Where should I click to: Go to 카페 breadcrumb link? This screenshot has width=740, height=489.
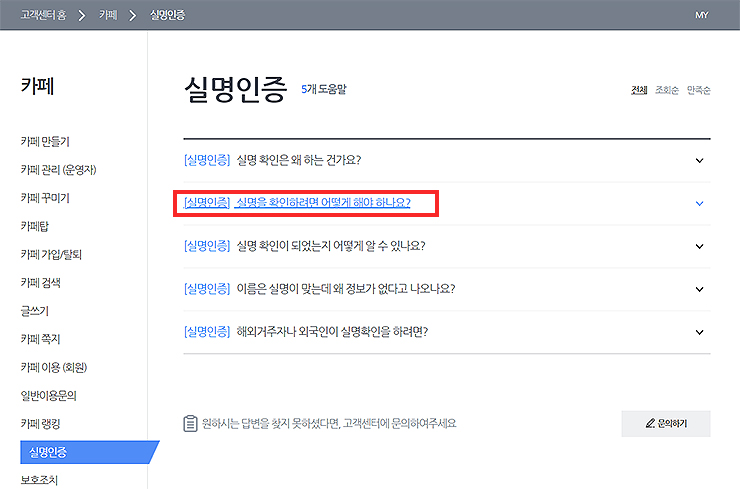click(108, 15)
